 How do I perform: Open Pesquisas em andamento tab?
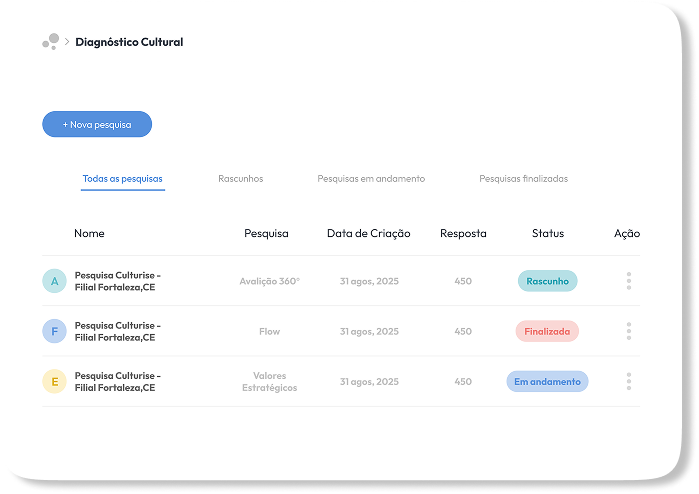click(371, 179)
